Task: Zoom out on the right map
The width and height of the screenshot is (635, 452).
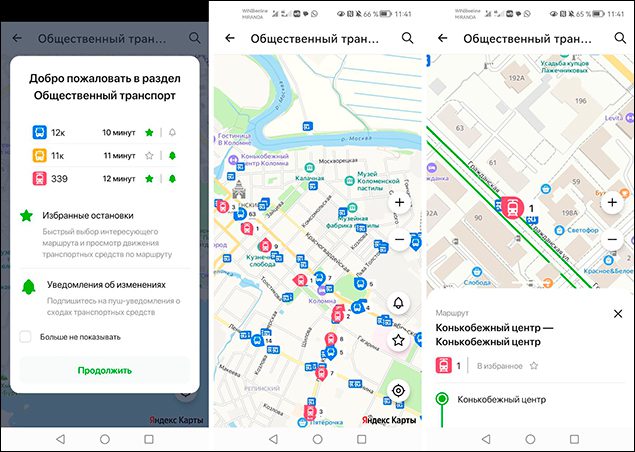Action: pos(612,239)
